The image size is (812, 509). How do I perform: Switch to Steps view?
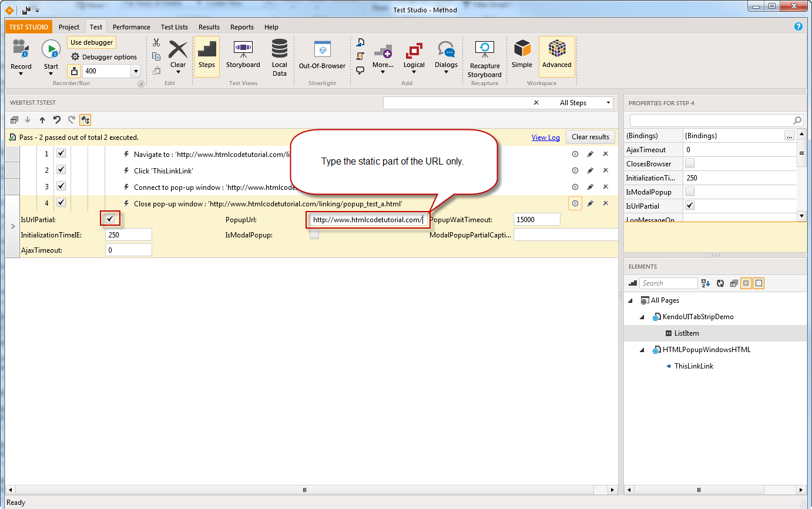click(x=207, y=56)
